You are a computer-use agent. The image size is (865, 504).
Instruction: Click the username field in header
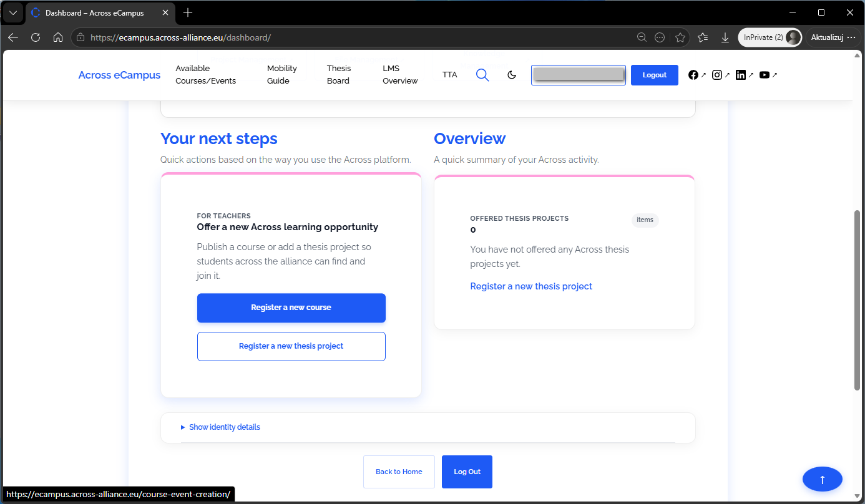click(x=579, y=75)
